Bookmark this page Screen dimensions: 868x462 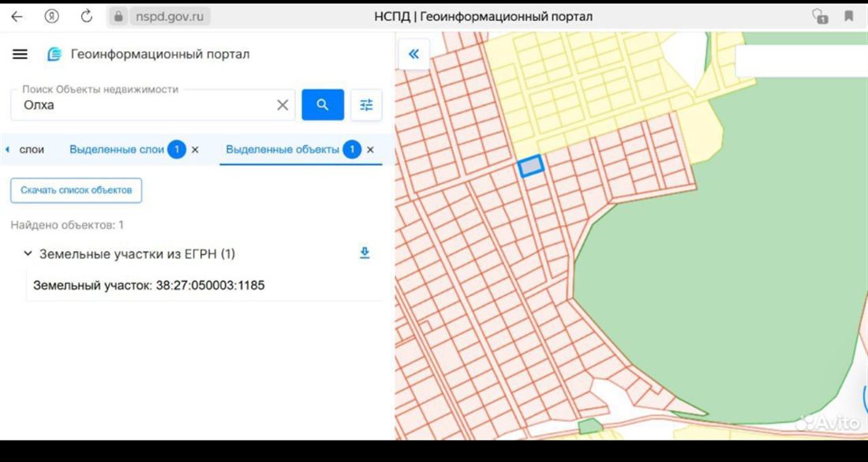pyautogui.click(x=848, y=17)
